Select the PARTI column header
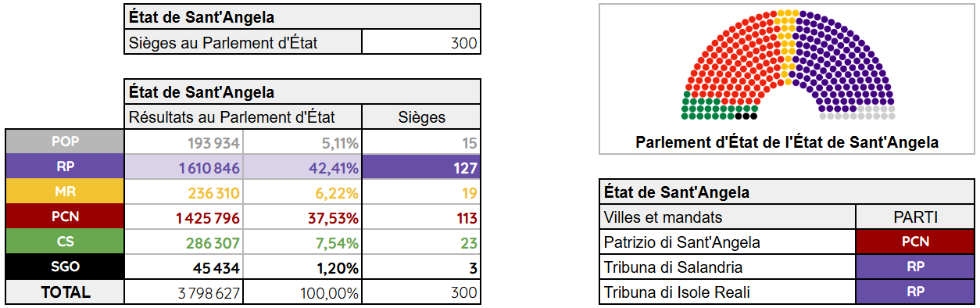 point(915,217)
